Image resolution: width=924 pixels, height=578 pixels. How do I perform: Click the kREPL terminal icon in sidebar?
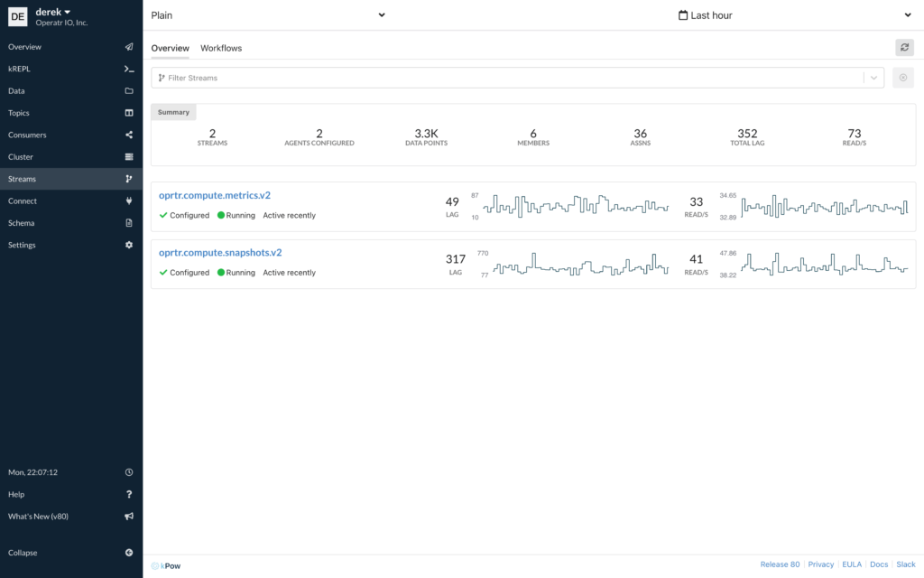pyautogui.click(x=129, y=69)
